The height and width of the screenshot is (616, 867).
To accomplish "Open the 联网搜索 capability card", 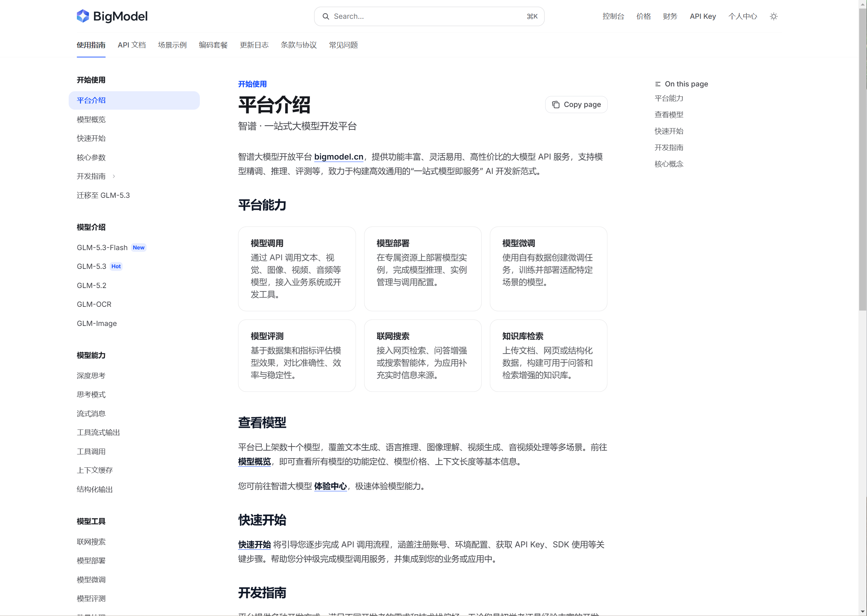I will 423,356.
